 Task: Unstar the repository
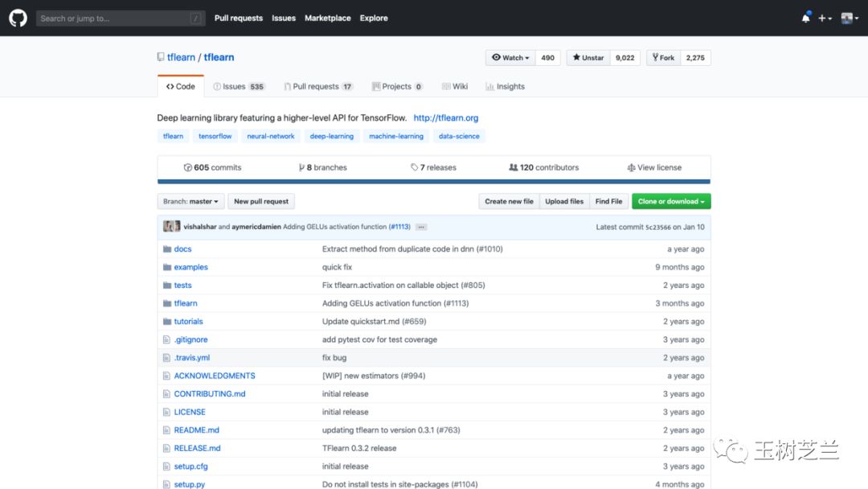588,58
